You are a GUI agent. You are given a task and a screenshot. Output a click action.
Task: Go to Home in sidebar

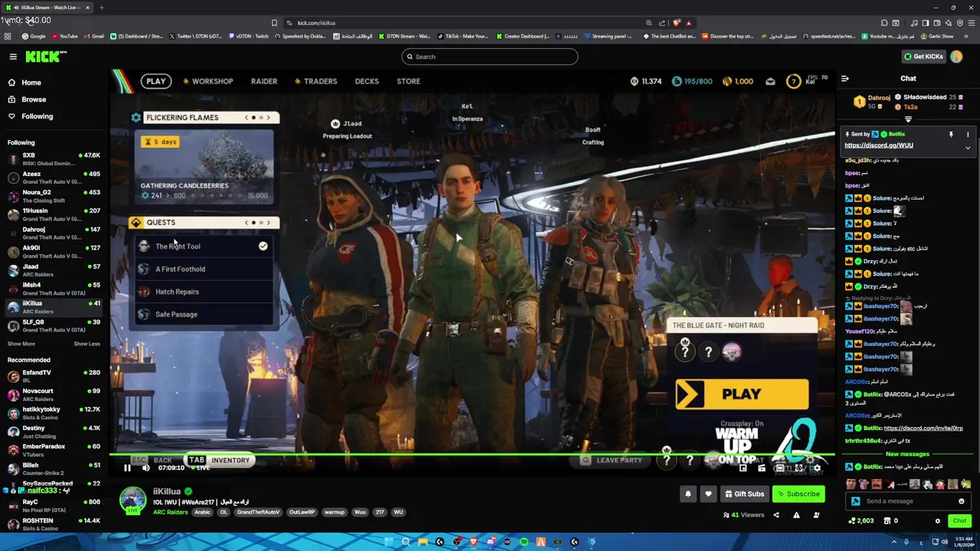coord(31,83)
